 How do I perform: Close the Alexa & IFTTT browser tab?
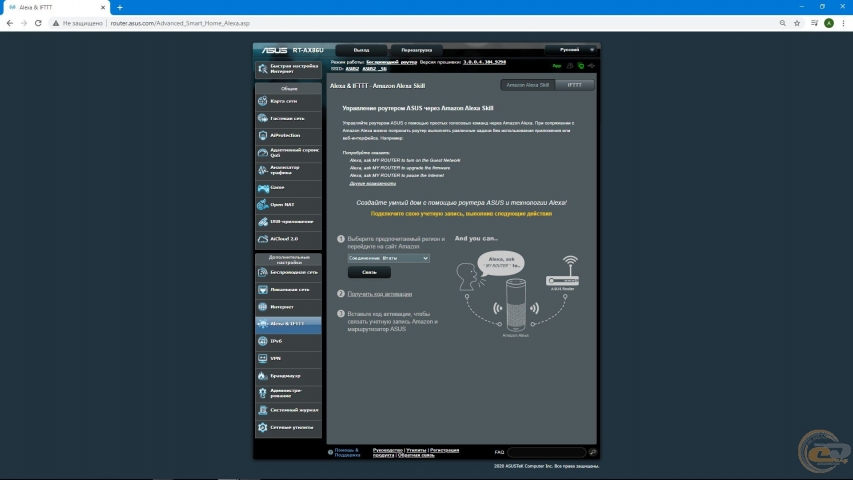[x=103, y=8]
